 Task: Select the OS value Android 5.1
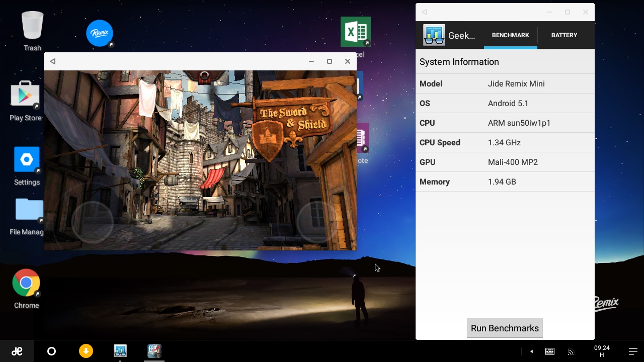point(508,104)
